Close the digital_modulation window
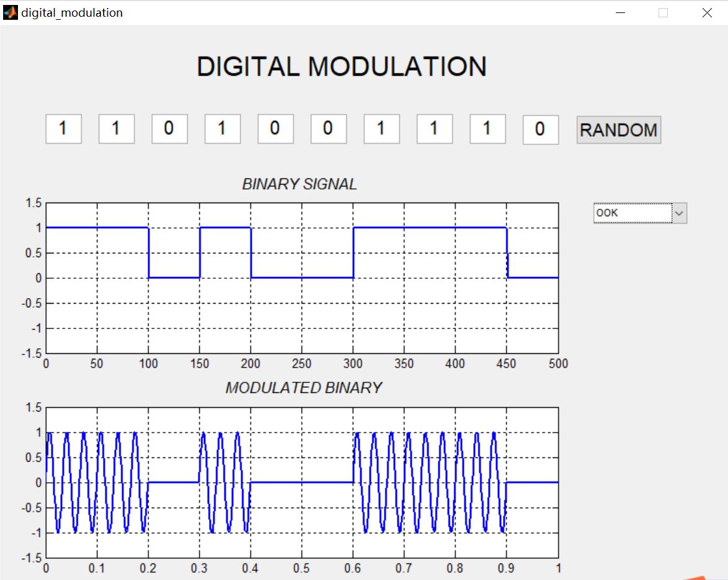The height and width of the screenshot is (580, 728). pyautogui.click(x=707, y=12)
